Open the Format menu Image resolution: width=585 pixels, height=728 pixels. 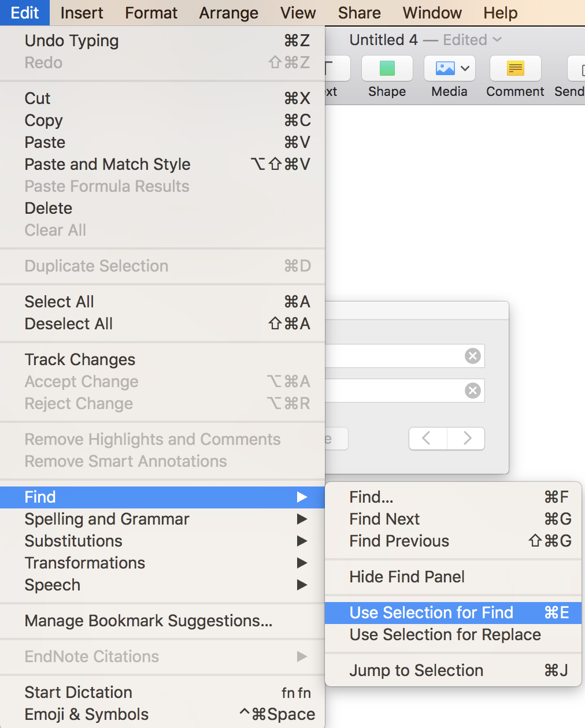point(151,13)
